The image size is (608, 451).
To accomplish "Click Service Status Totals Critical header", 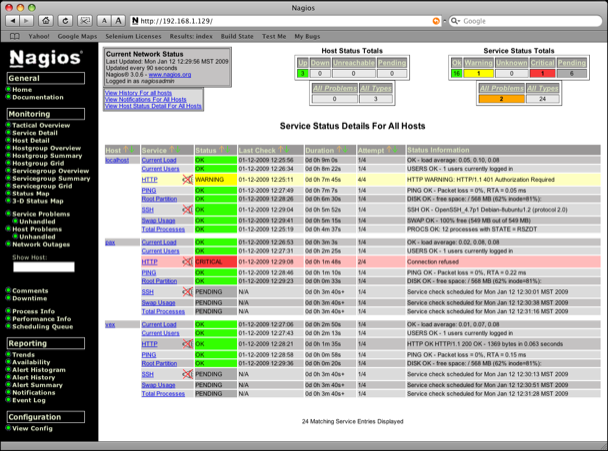I will coord(542,63).
